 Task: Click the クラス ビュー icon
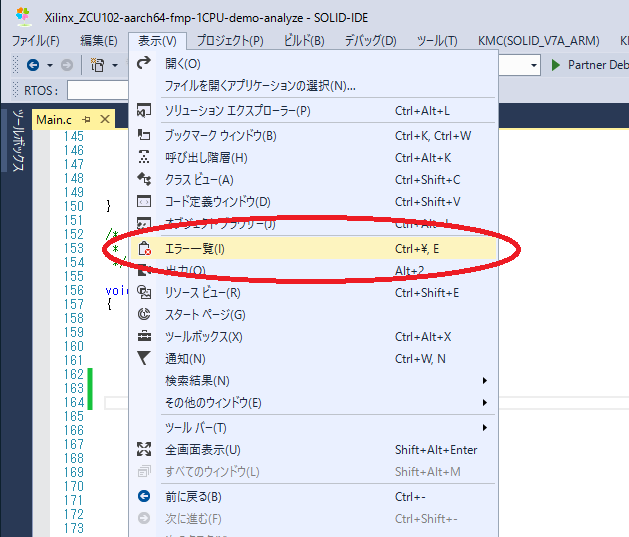pyautogui.click(x=144, y=179)
